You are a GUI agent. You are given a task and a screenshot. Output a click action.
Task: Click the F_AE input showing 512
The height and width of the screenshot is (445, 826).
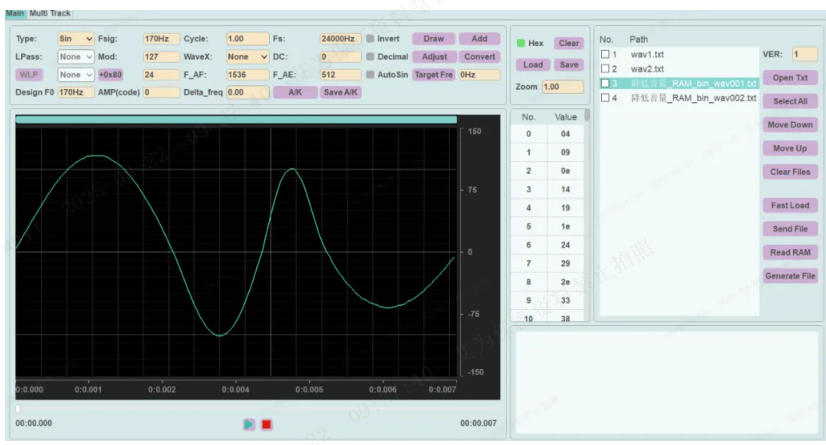click(340, 75)
